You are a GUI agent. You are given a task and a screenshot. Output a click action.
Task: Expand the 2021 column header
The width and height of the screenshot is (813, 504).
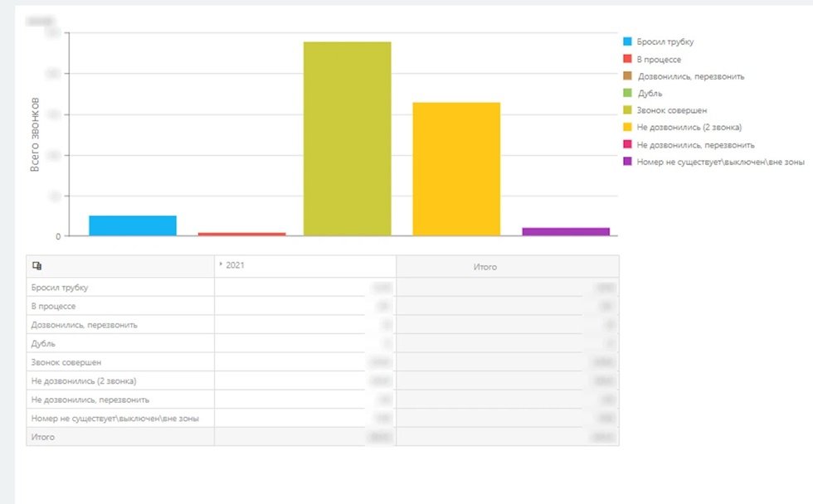pos(221,264)
